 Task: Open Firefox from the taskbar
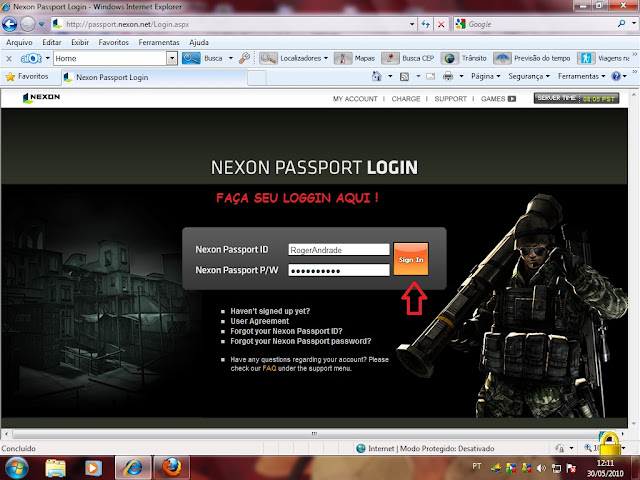pyautogui.click(x=171, y=467)
